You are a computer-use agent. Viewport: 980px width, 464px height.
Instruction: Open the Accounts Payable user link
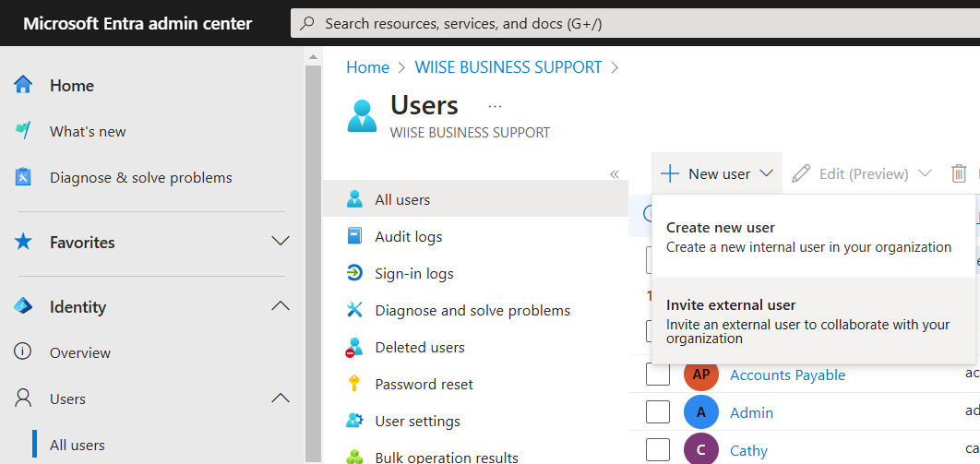click(x=787, y=375)
